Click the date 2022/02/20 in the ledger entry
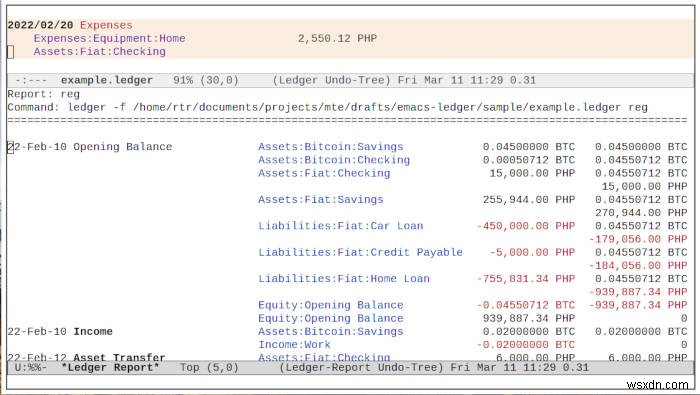The width and height of the screenshot is (700, 395). point(41,25)
